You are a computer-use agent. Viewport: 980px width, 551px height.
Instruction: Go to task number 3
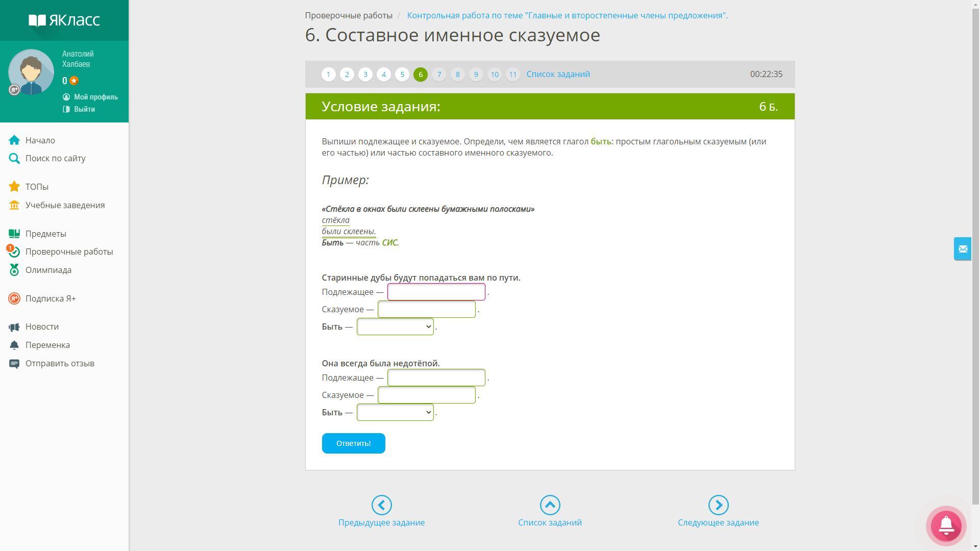click(365, 74)
